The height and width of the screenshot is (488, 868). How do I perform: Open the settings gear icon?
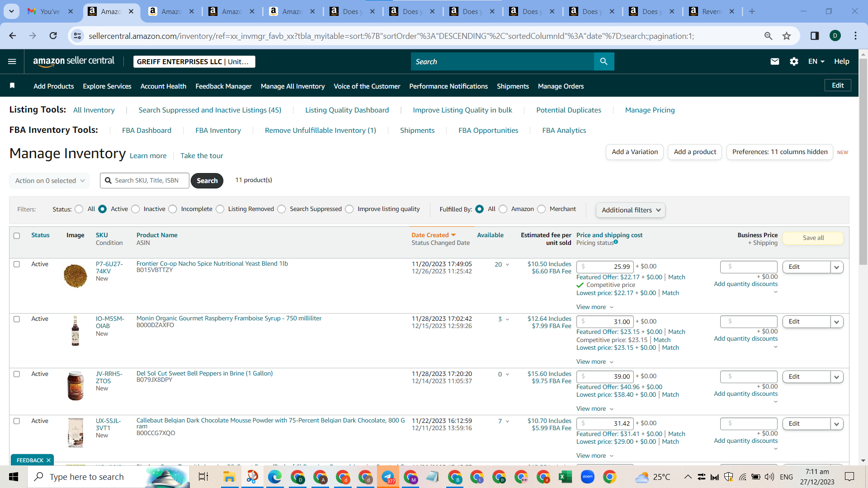[x=794, y=61]
